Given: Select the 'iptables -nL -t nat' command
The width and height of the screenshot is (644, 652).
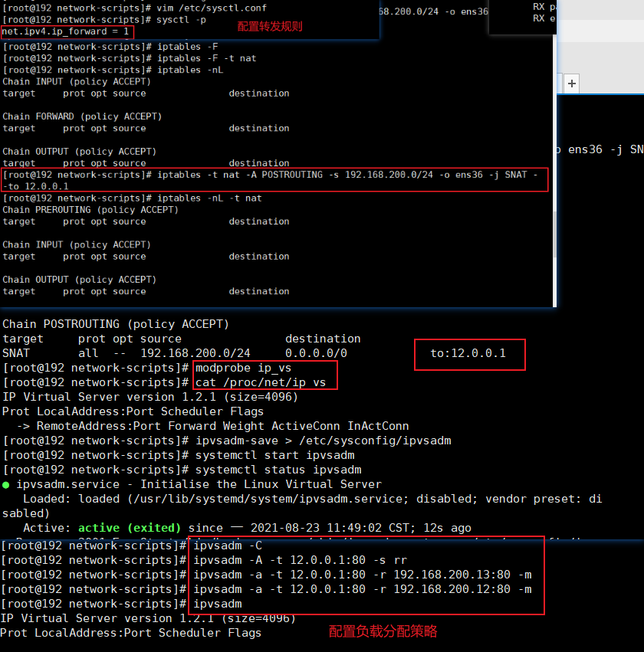Looking at the screenshot, I should tap(209, 198).
